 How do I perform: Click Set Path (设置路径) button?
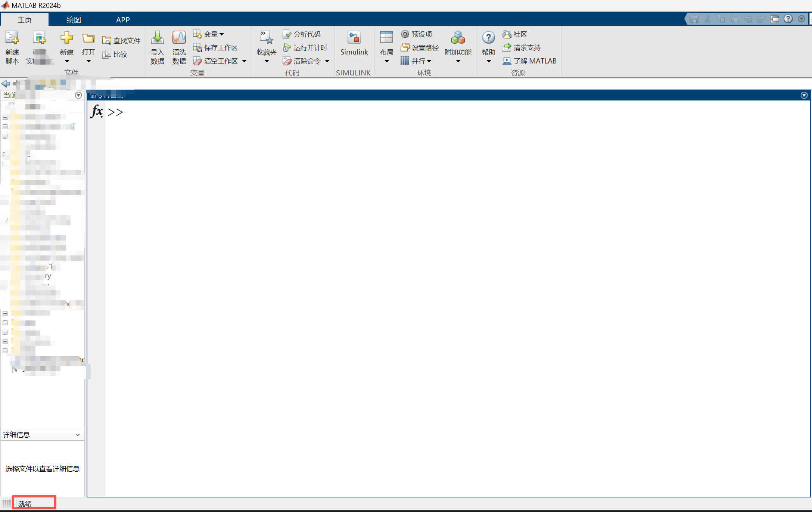(x=420, y=47)
